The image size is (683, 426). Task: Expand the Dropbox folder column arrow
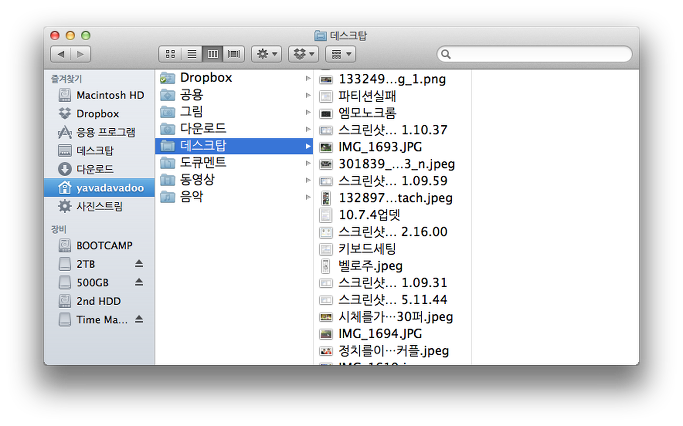pyautogui.click(x=308, y=78)
